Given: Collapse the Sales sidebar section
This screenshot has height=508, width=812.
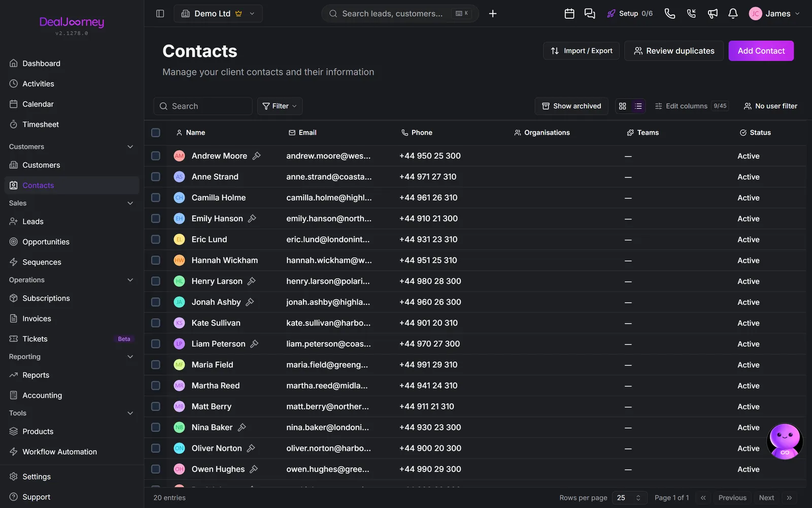Looking at the screenshot, I should pos(130,203).
